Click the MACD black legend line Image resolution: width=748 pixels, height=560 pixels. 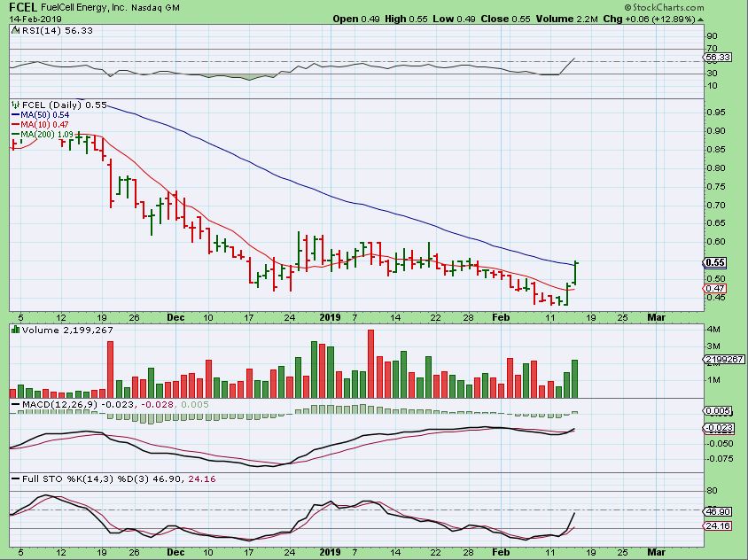[15, 405]
